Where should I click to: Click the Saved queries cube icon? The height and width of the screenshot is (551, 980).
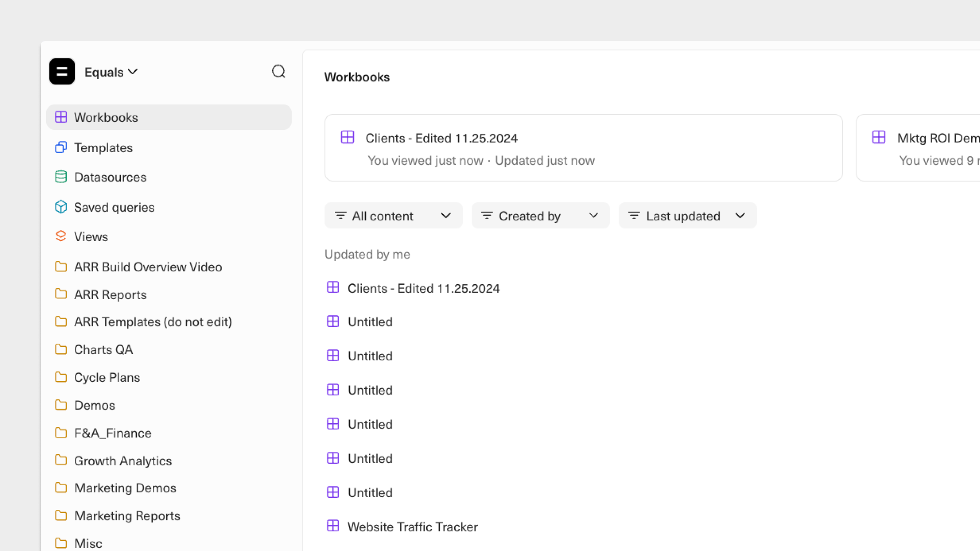tap(61, 207)
